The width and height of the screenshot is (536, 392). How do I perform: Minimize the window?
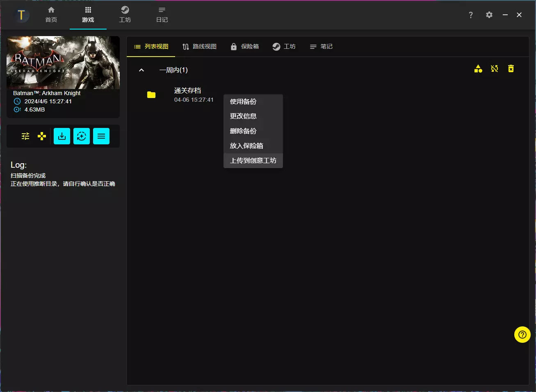coord(505,15)
